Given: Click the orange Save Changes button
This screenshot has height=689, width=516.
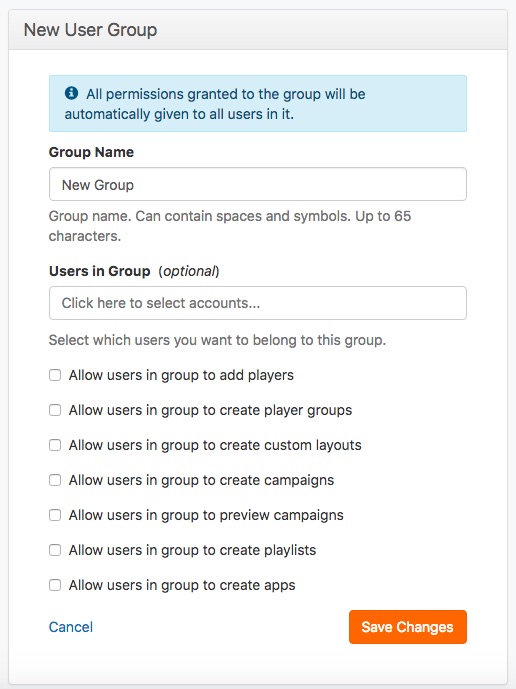Looking at the screenshot, I should coord(407,627).
